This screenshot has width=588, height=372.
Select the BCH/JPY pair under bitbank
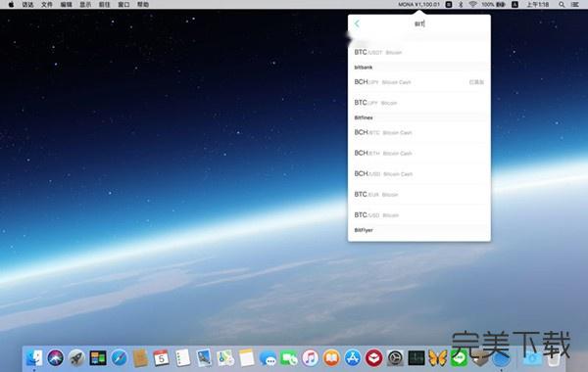(419, 82)
